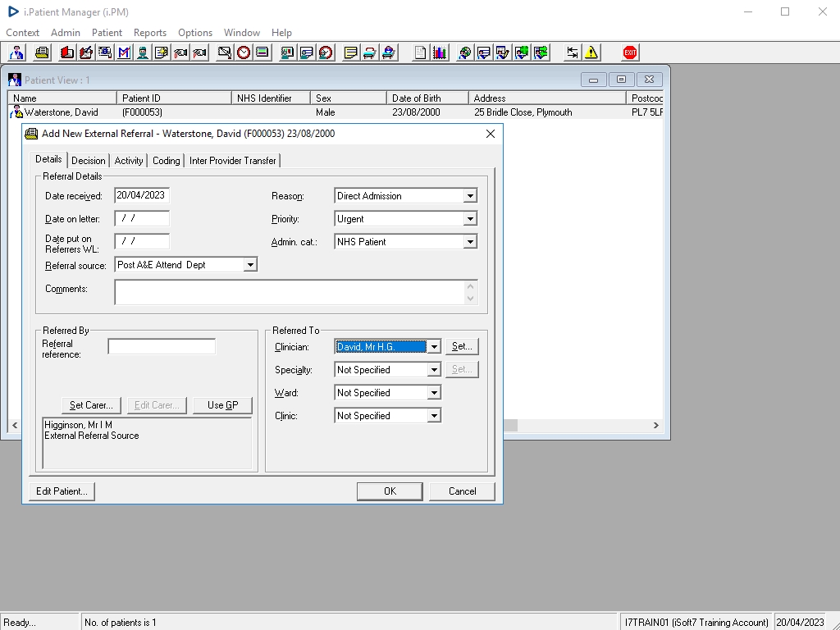Open the Reason dropdown showing Direct Admission
This screenshot has width=840, height=630.
coord(470,196)
